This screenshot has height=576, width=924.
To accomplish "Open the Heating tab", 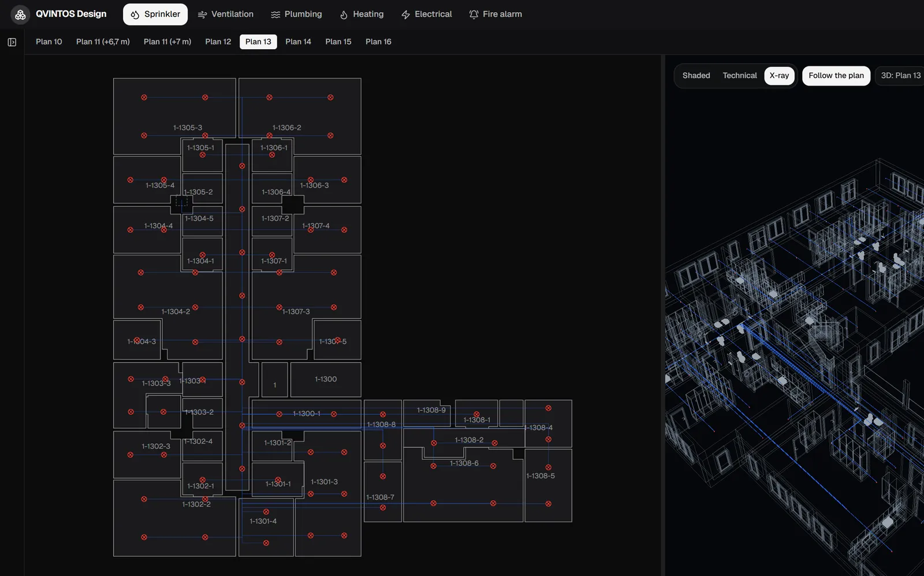I will click(362, 14).
